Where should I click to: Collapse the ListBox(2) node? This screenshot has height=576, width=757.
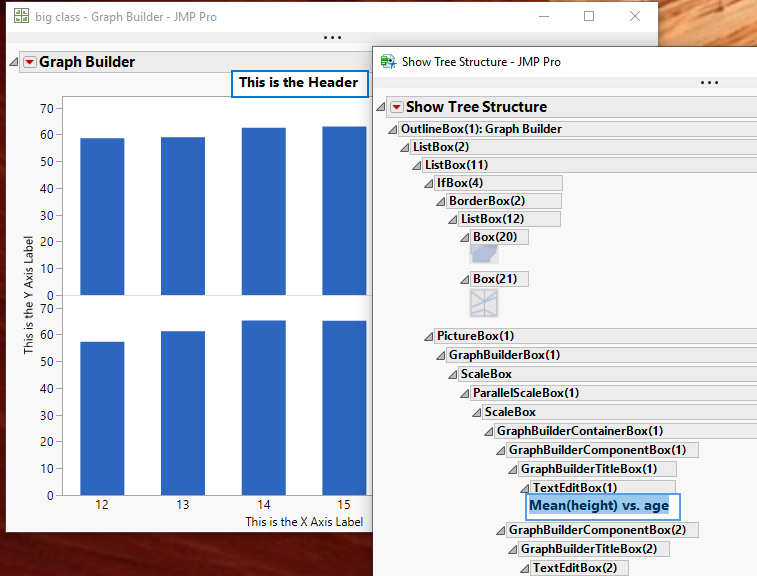[405, 147]
